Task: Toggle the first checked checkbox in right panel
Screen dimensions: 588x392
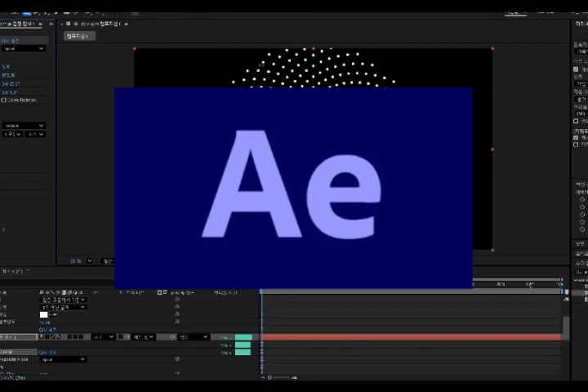Action: tap(576, 69)
